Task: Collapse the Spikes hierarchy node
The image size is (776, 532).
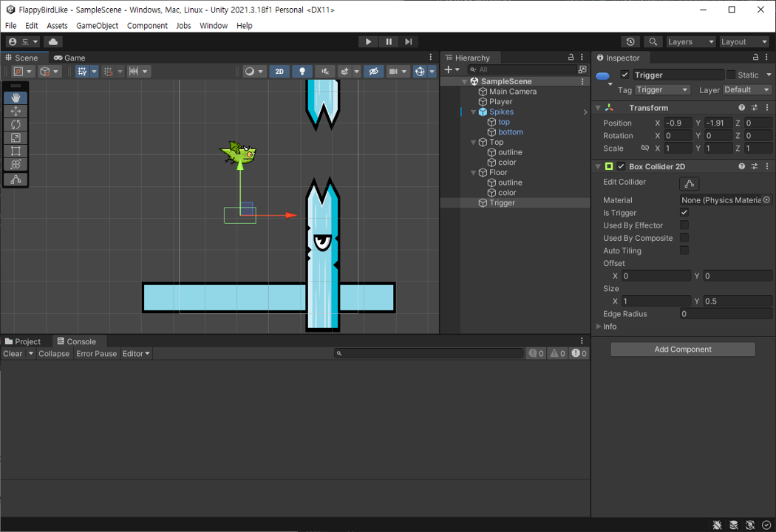Action: pyautogui.click(x=474, y=112)
